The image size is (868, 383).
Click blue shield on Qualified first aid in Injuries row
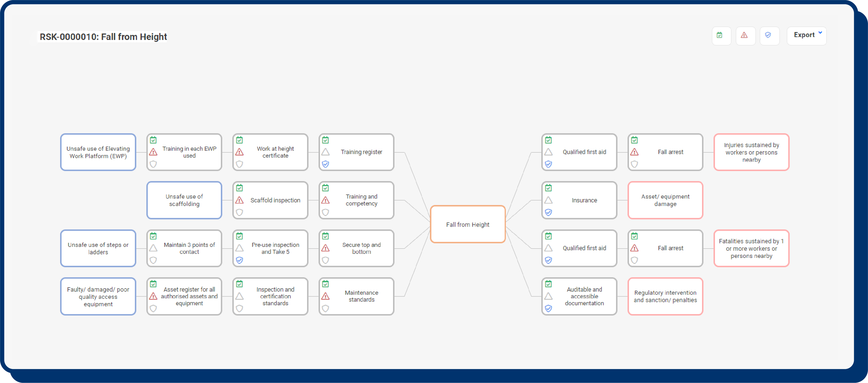[x=548, y=164]
